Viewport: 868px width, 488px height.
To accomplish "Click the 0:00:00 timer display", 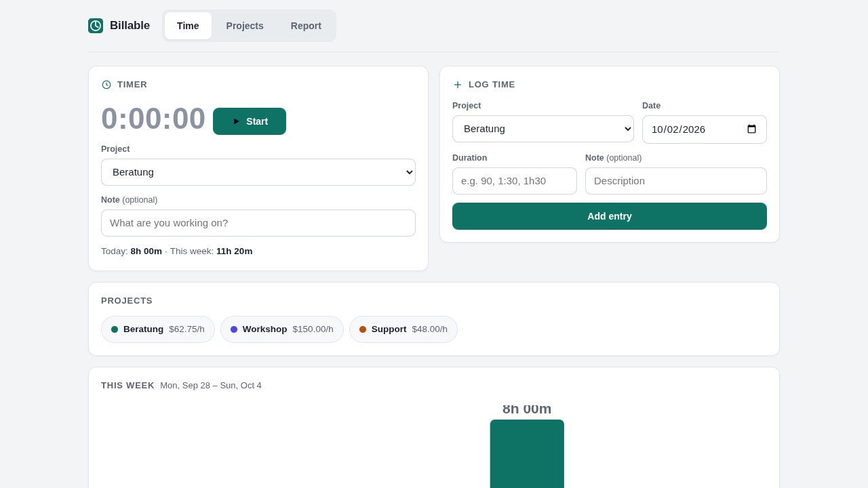I will [x=153, y=119].
